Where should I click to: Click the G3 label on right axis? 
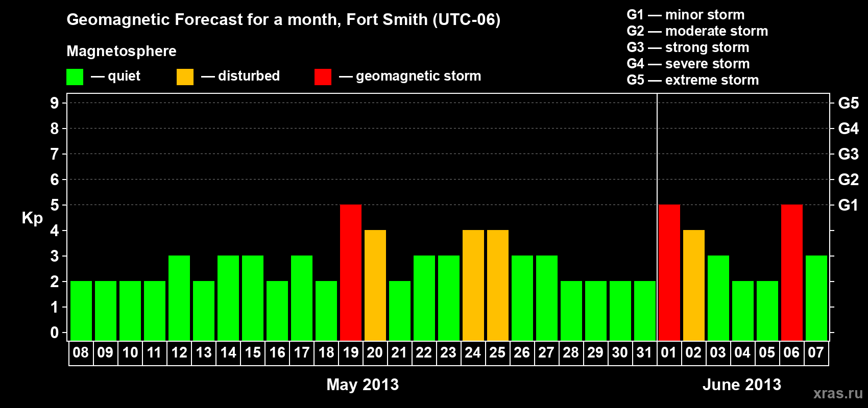pos(849,154)
